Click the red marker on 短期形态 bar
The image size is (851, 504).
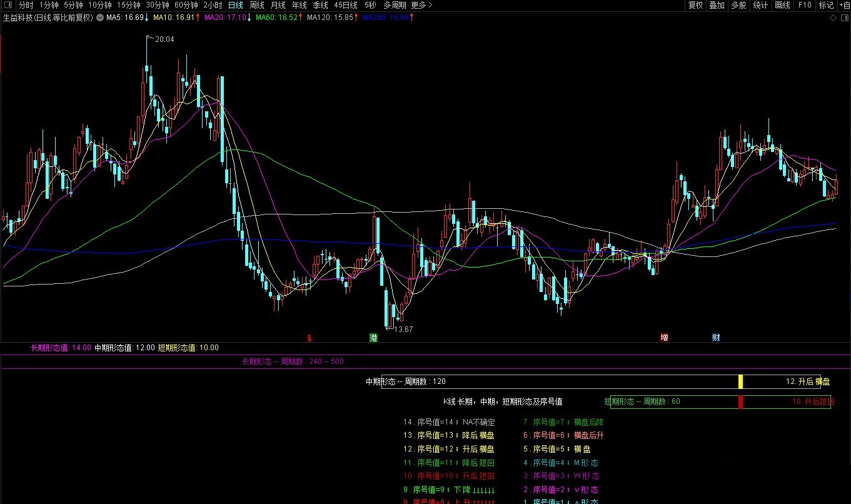tap(740, 402)
